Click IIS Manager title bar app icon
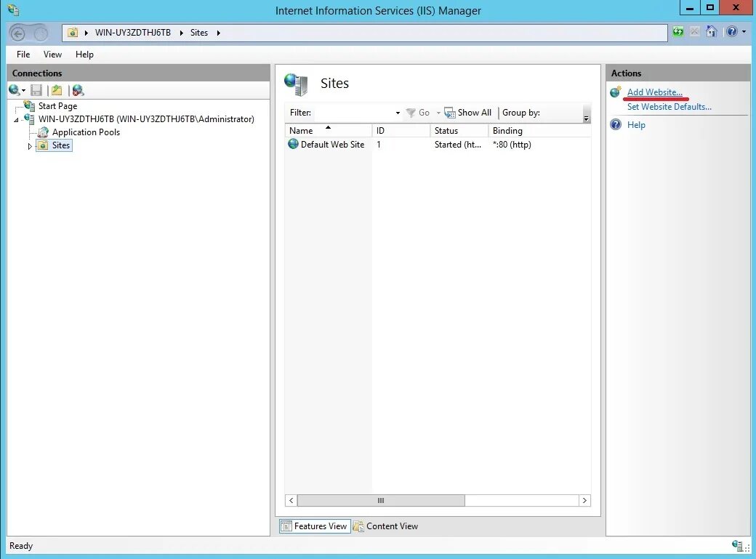Viewport: 756px width, 559px height. pyautogui.click(x=13, y=10)
